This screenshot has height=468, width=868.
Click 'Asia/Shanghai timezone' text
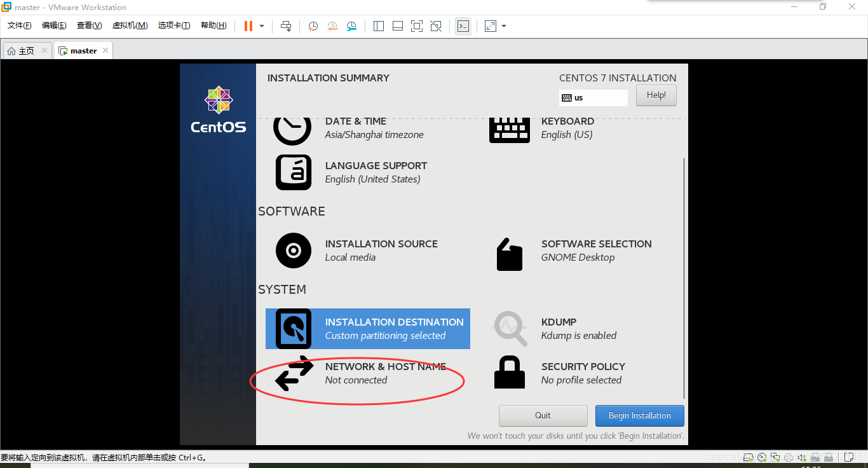click(x=374, y=135)
